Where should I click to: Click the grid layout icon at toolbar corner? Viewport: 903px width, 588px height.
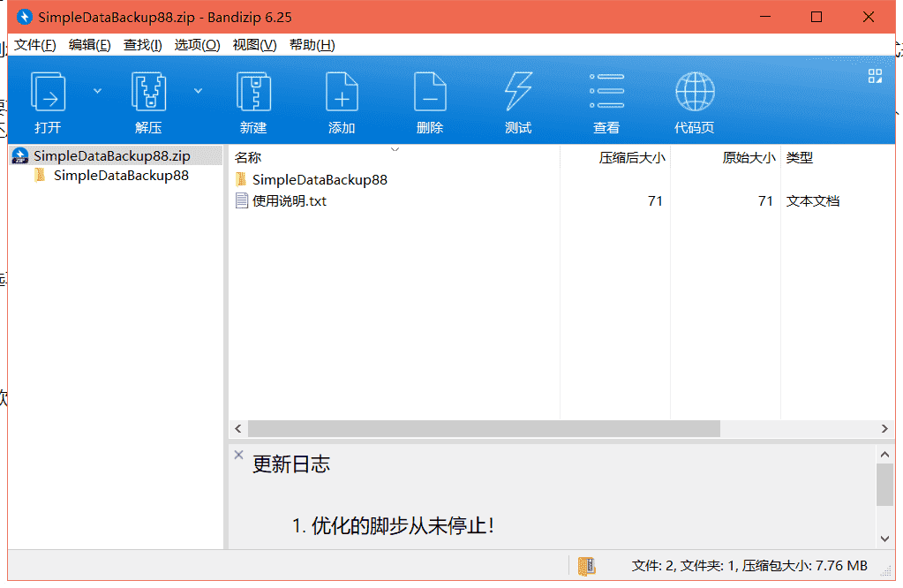[x=875, y=76]
